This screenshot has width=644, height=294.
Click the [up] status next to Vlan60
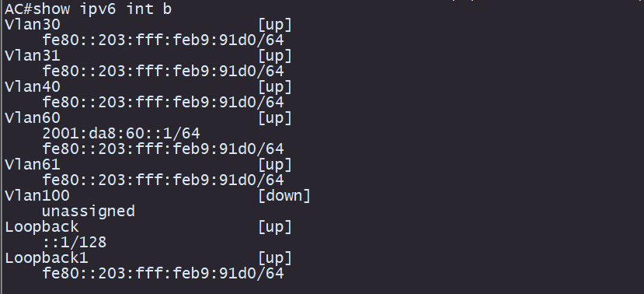(x=275, y=118)
